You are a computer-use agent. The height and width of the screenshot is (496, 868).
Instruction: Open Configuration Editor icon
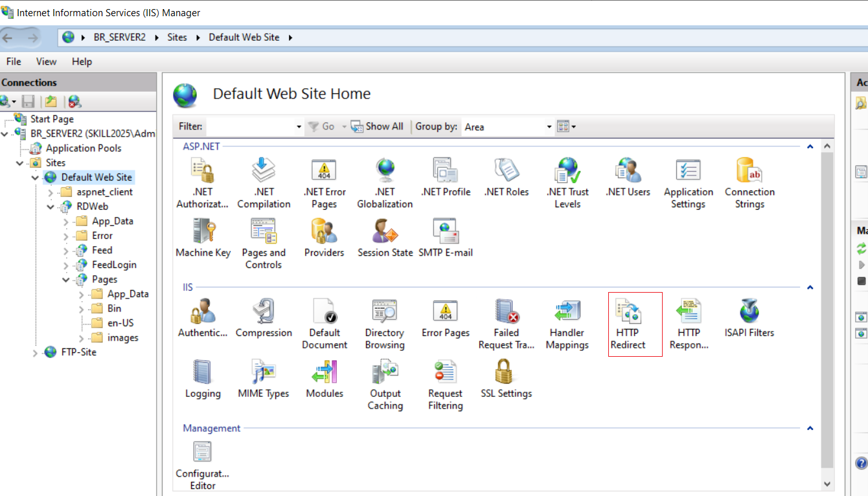203,465
